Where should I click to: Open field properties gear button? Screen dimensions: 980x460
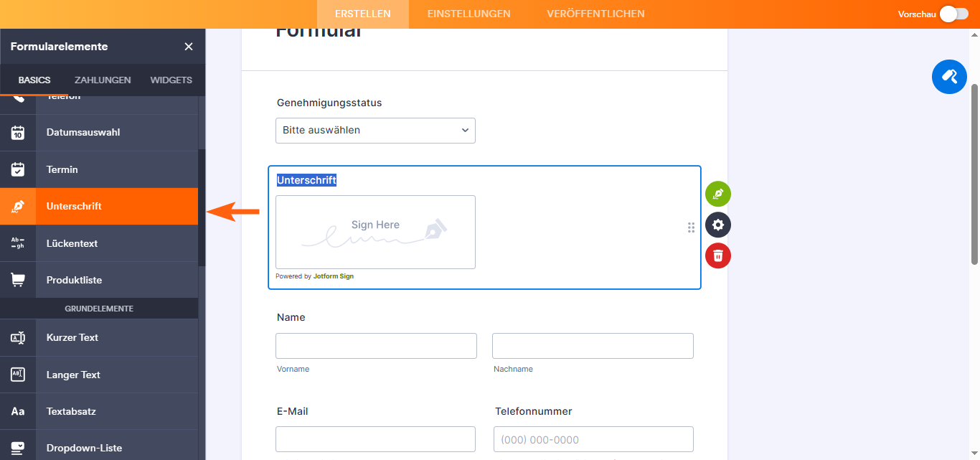[718, 225]
